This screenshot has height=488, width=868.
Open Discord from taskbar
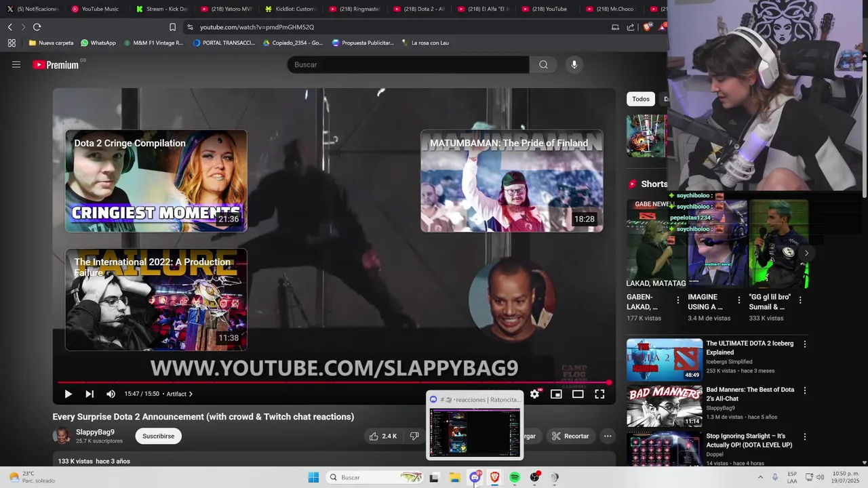[475, 477]
